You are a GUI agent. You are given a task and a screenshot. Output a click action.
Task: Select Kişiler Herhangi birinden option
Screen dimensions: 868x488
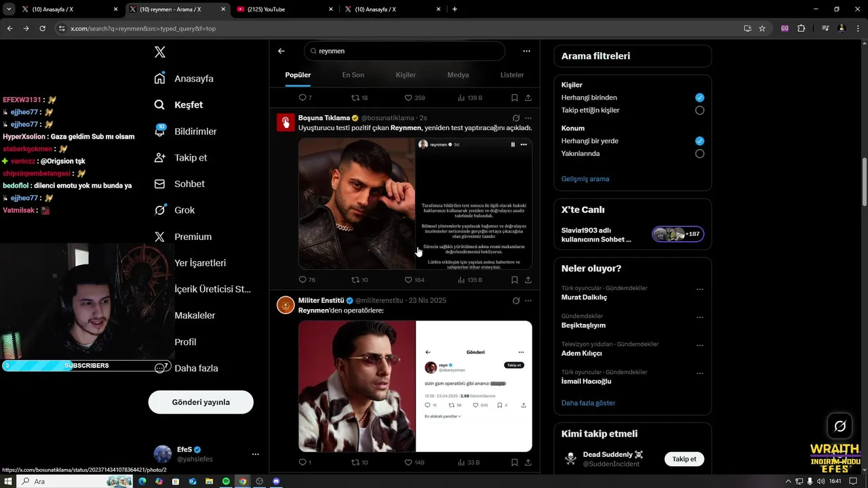(x=700, y=98)
